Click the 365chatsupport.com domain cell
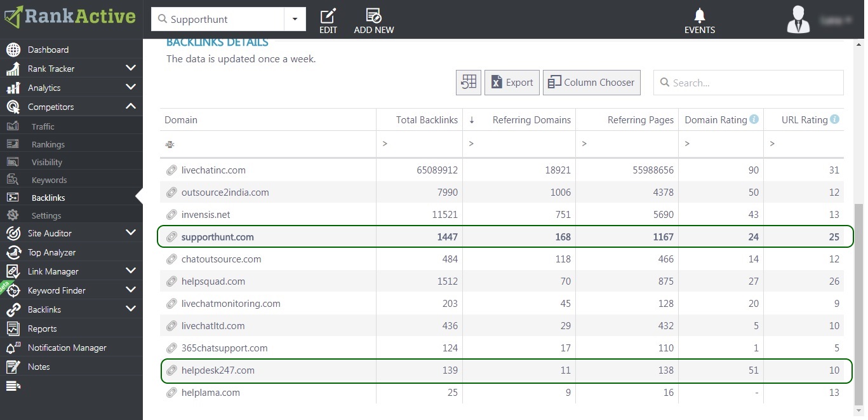 pyautogui.click(x=268, y=348)
